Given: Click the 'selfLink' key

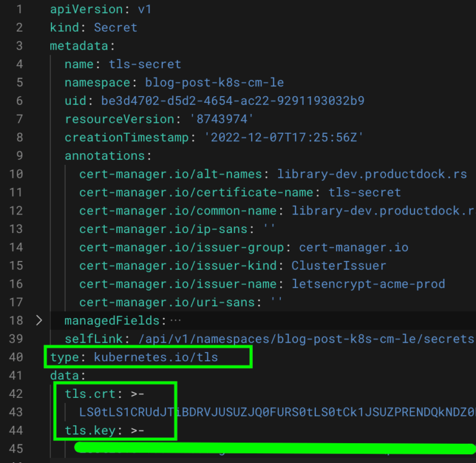Looking at the screenshot, I should point(94,339).
